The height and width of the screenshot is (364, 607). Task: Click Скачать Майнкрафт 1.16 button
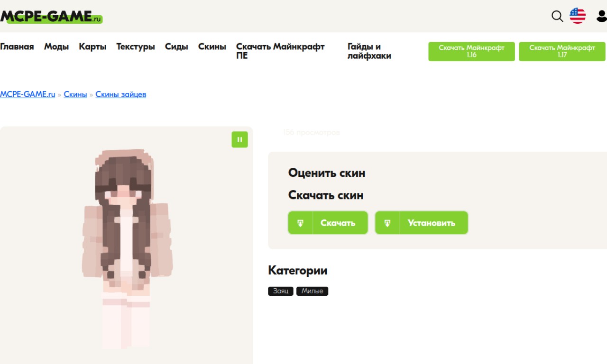471,51
